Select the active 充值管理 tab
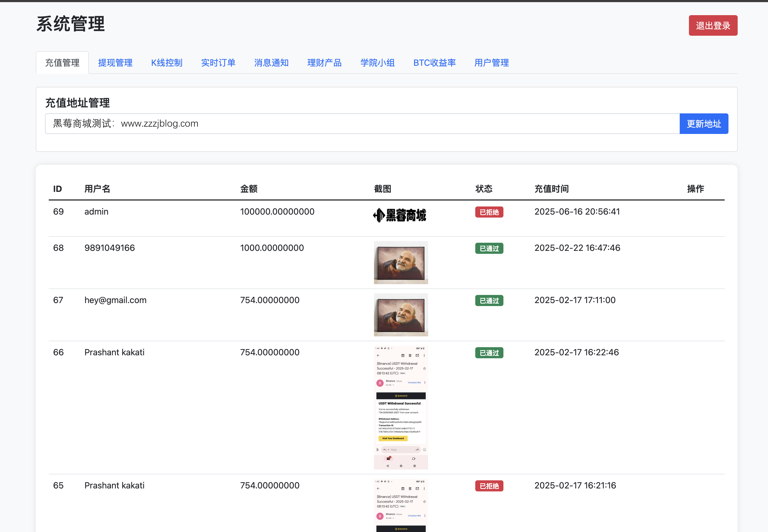 click(62, 62)
